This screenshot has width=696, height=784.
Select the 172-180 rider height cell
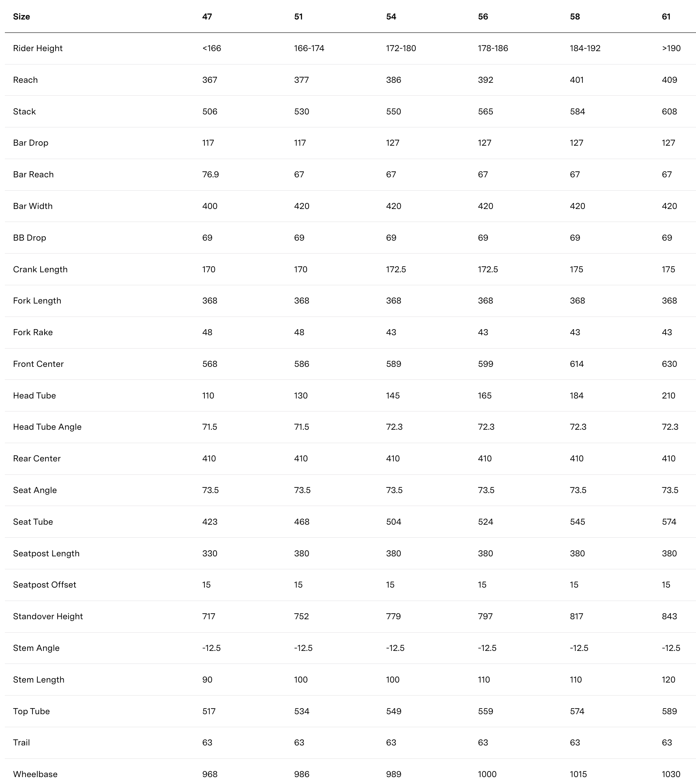(401, 48)
